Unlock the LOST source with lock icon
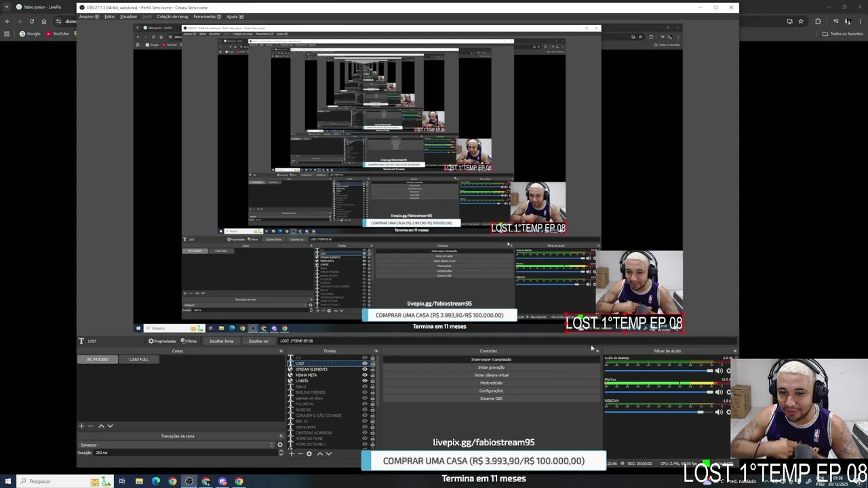The width and height of the screenshot is (868, 488). point(372,363)
